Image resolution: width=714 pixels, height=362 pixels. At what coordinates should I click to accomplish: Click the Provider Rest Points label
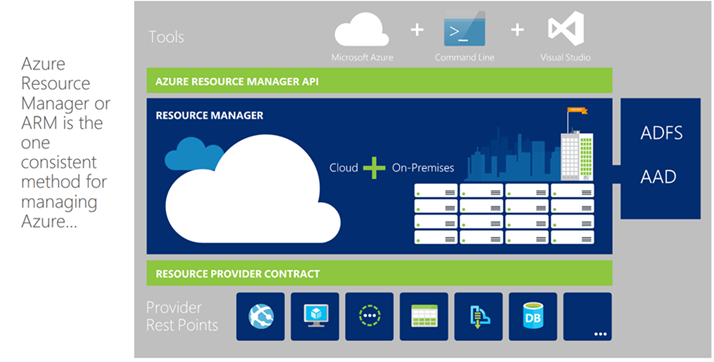pos(182,316)
